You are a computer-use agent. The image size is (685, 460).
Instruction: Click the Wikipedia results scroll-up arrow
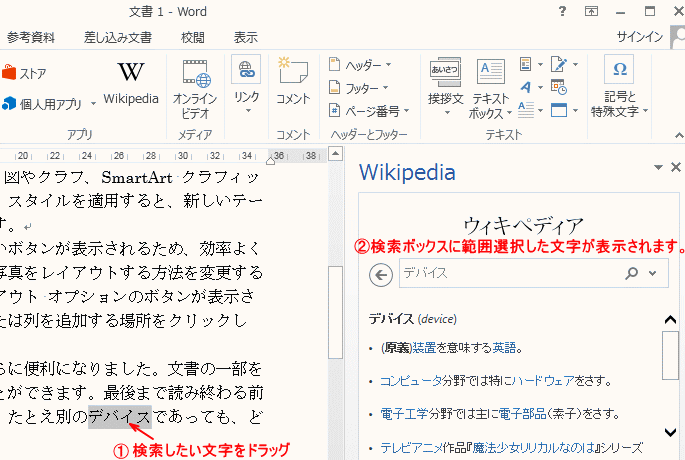pos(670,320)
